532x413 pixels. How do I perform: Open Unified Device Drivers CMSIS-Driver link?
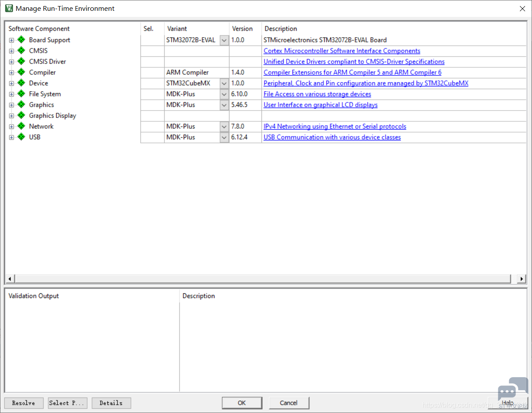click(354, 62)
